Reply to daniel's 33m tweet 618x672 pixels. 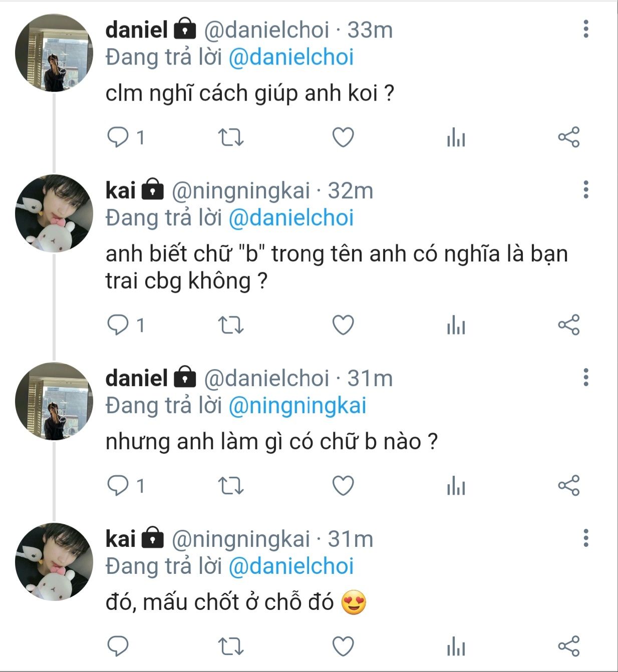[118, 137]
